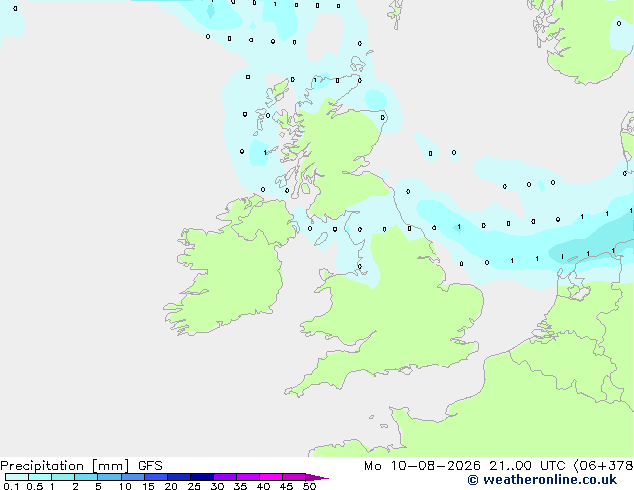Click the 40 mm magenta legend swatch

pyautogui.click(x=271, y=477)
